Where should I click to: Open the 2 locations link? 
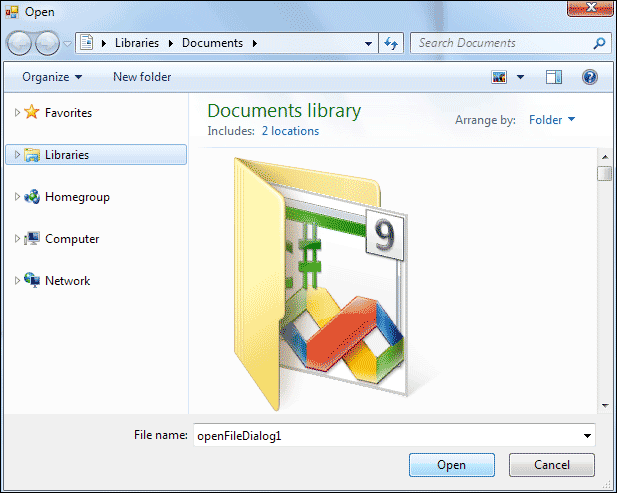point(290,131)
